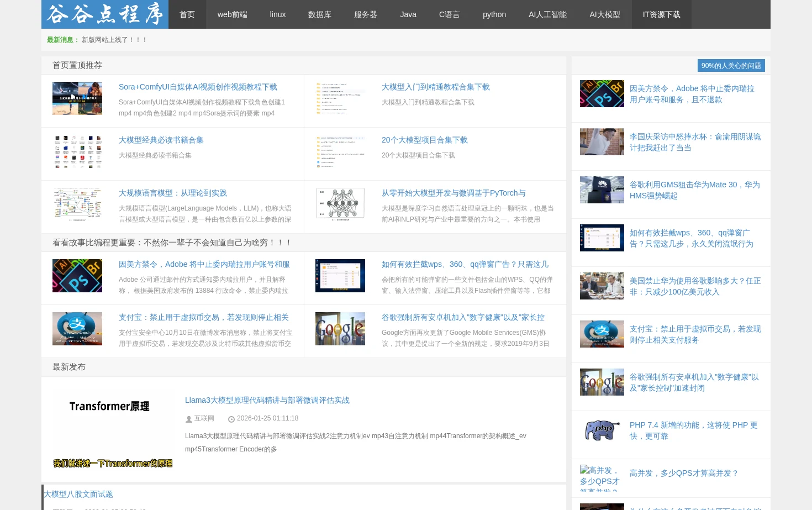Viewport: 812px width, 510px height.
Task: Open the Java category
Action: (408, 14)
